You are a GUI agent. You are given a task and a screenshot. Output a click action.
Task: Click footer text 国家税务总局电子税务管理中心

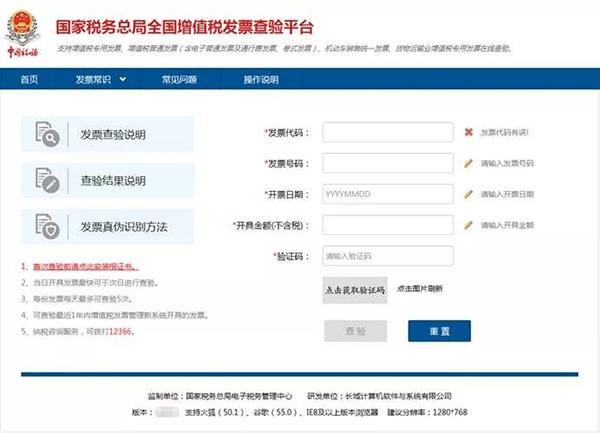[239, 396]
